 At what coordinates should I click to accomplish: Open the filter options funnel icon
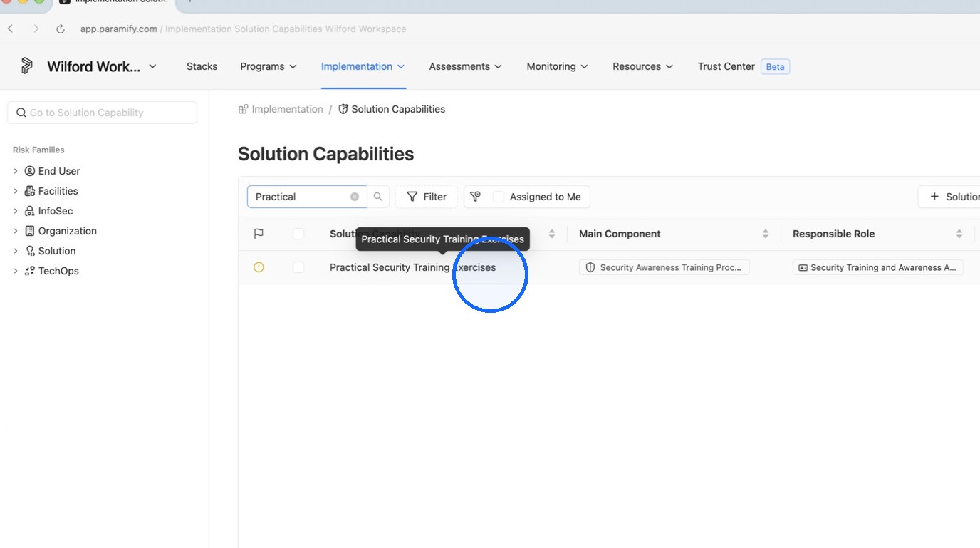[476, 197]
